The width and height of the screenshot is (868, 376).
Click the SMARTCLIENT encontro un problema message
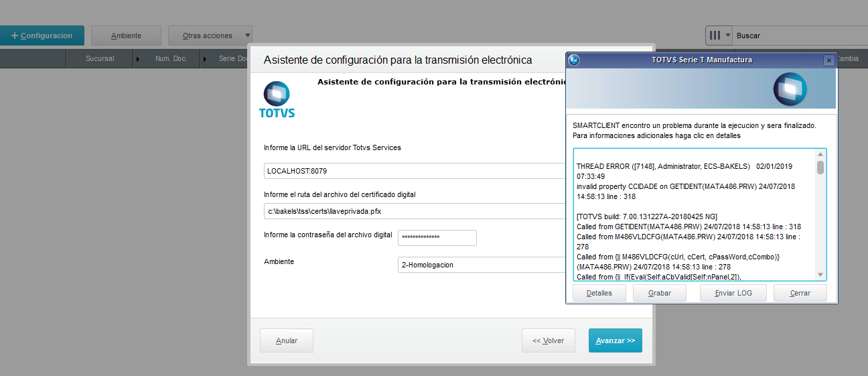pyautogui.click(x=695, y=125)
